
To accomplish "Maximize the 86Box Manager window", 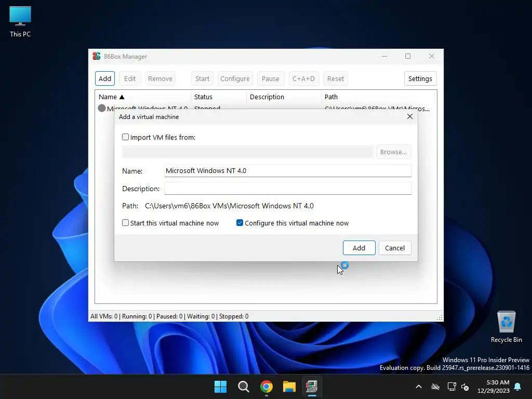I will pyautogui.click(x=408, y=56).
